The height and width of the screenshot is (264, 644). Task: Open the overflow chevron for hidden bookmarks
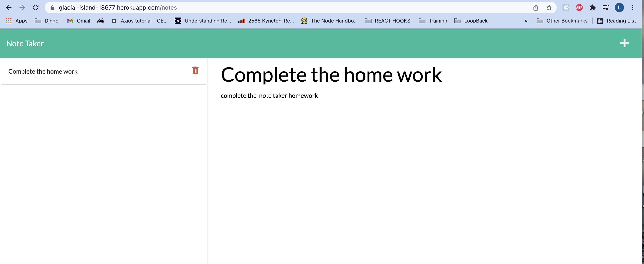[526, 21]
